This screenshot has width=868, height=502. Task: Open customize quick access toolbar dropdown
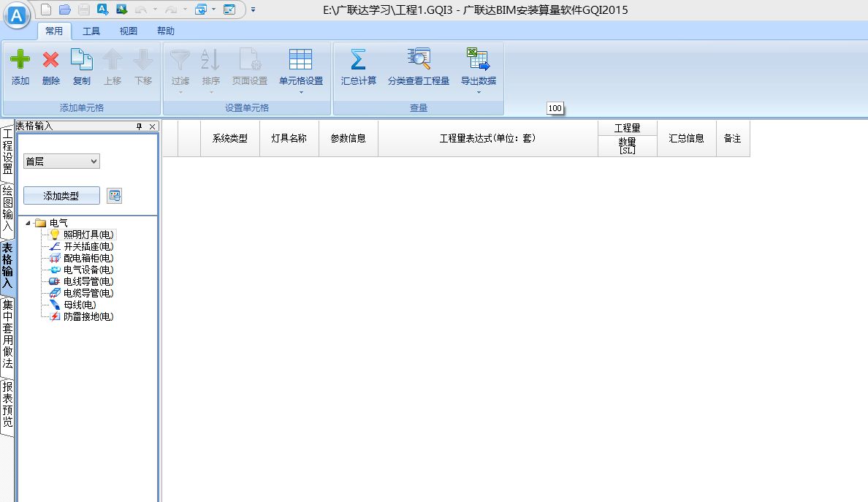[253, 9]
